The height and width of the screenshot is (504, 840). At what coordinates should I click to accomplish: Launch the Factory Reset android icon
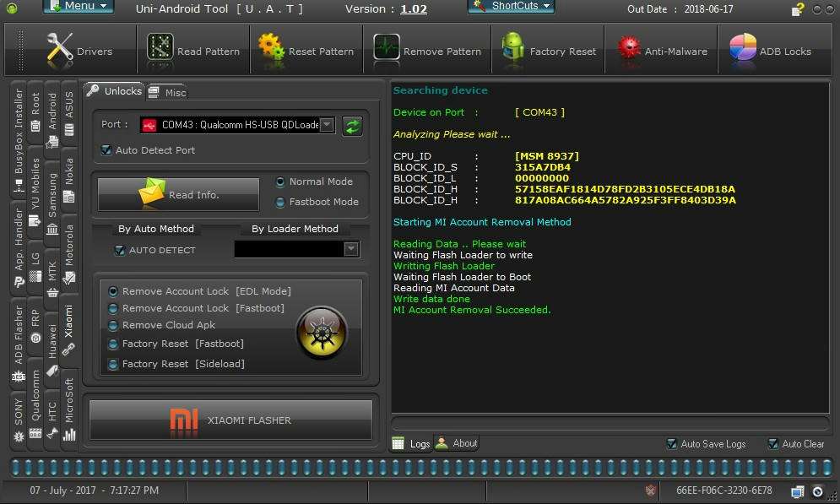pos(512,48)
